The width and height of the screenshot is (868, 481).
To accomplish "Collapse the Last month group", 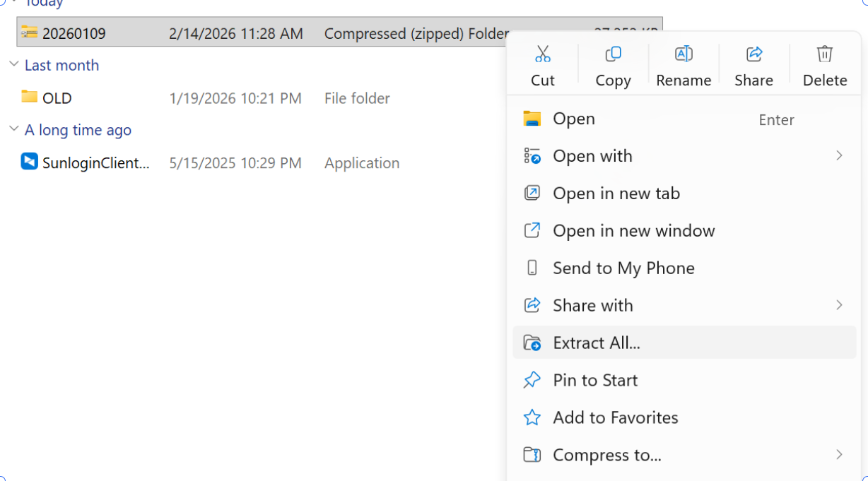I will [x=13, y=65].
